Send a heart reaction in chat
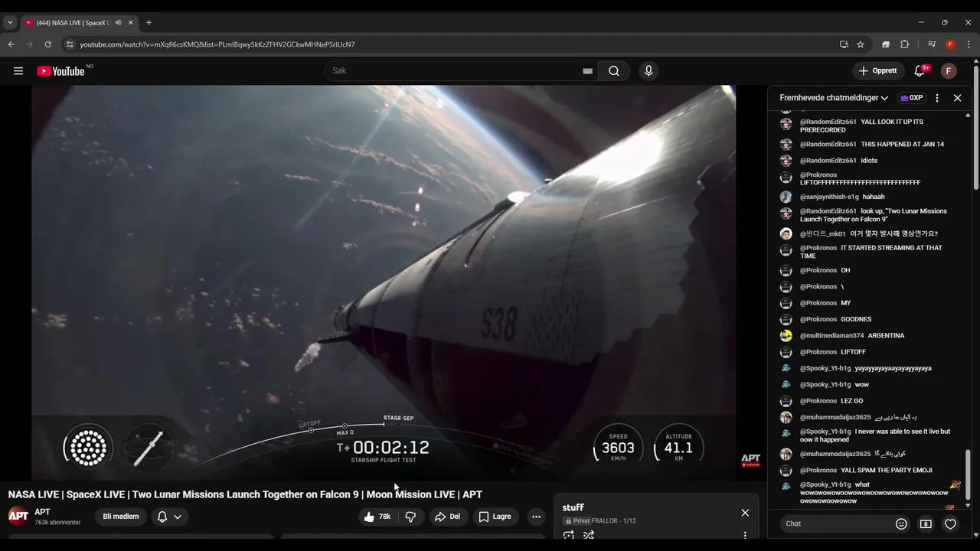The width and height of the screenshot is (980, 551). tap(950, 523)
